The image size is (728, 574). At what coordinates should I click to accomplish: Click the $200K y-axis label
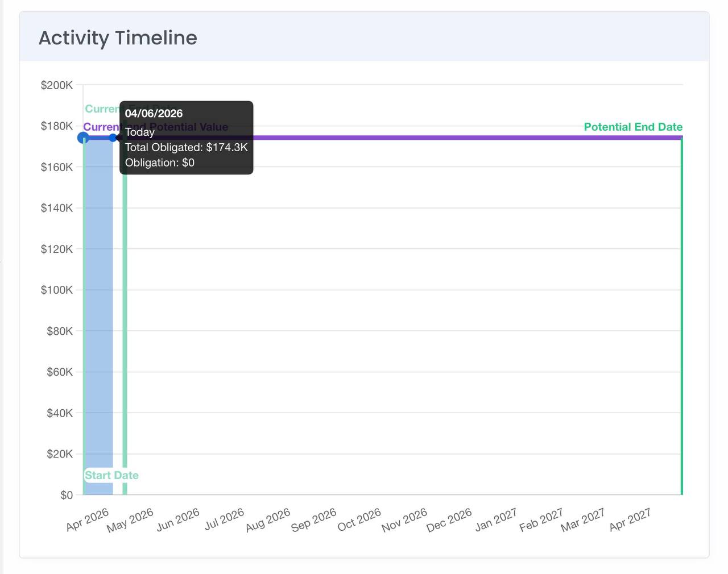click(56, 85)
